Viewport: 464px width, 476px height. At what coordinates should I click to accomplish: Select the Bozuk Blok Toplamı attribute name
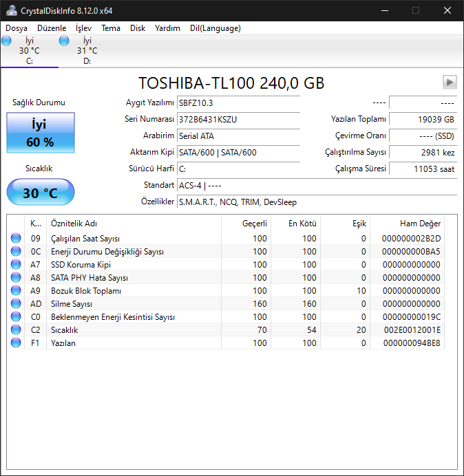pyautogui.click(x=86, y=291)
